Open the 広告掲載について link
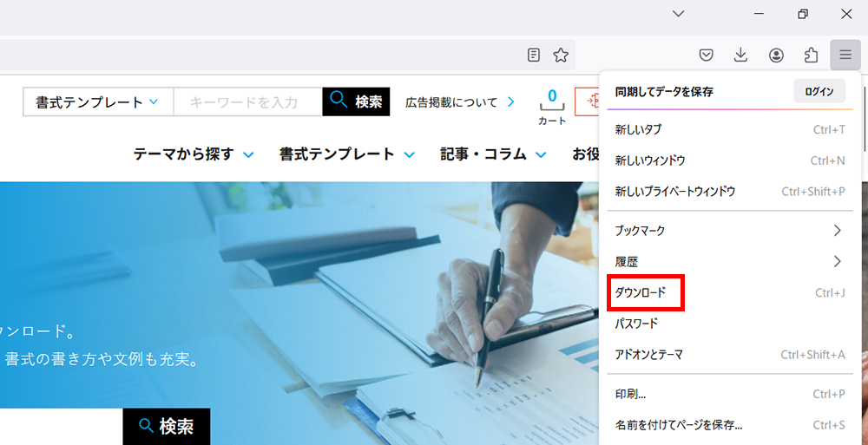Screen dimensions: 868x445 [460, 102]
